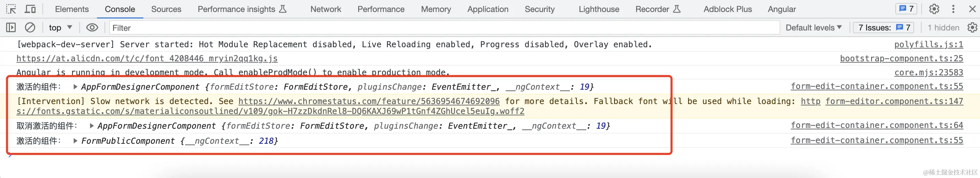Show the console sidebar panel icon
This screenshot has width=980, height=178.
(x=11, y=27)
